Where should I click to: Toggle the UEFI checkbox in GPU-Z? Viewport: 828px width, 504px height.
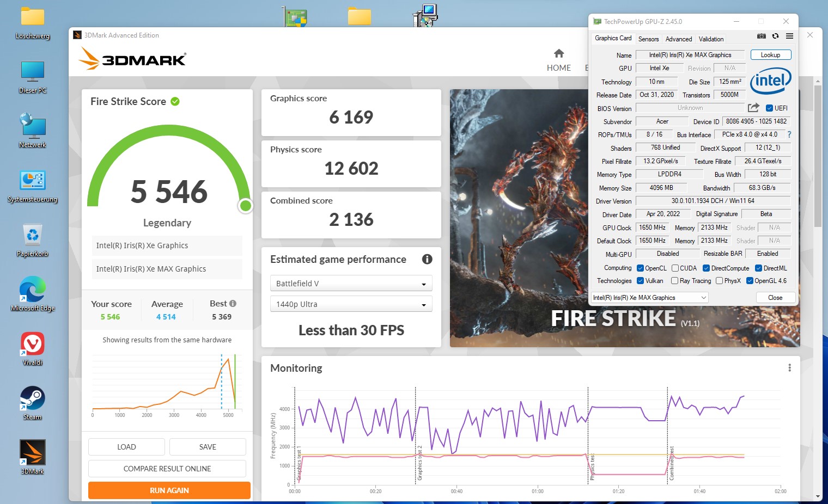(x=769, y=108)
